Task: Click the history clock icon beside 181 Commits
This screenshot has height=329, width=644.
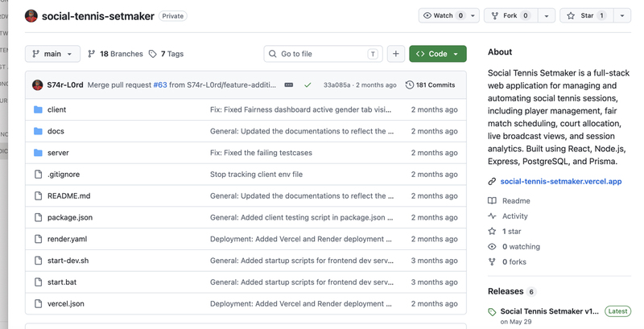Action: (409, 85)
